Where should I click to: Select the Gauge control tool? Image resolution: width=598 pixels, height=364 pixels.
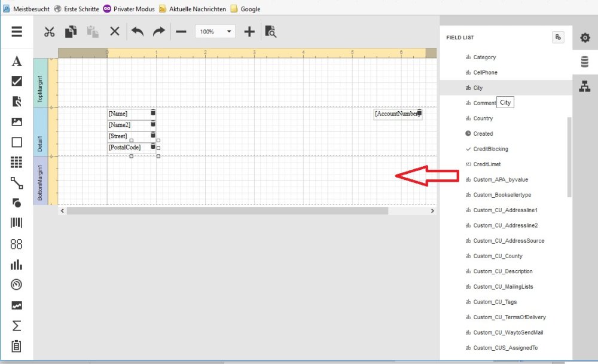[x=16, y=285]
